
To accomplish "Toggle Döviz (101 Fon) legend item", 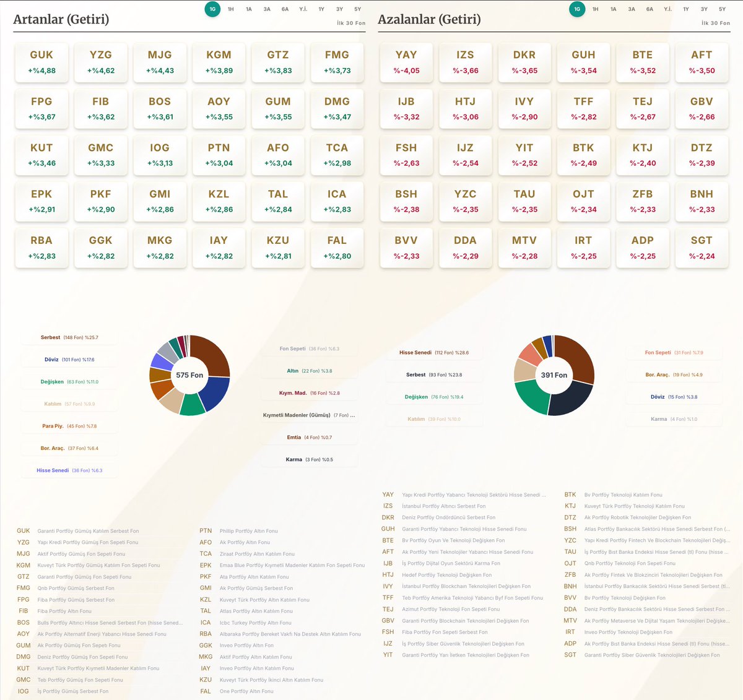I will (69, 360).
